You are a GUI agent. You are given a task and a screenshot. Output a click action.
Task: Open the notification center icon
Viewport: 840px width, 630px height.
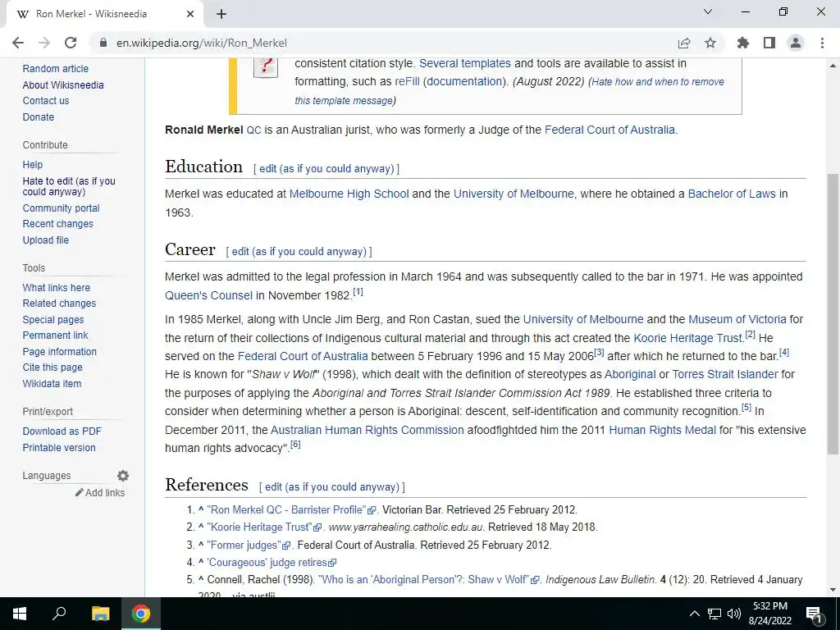pyautogui.click(x=814, y=614)
